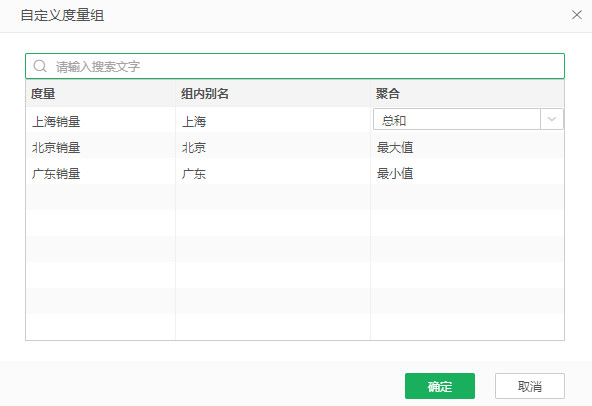Cancel with the 取消 button
The height and width of the screenshot is (406, 592).
tap(530, 386)
